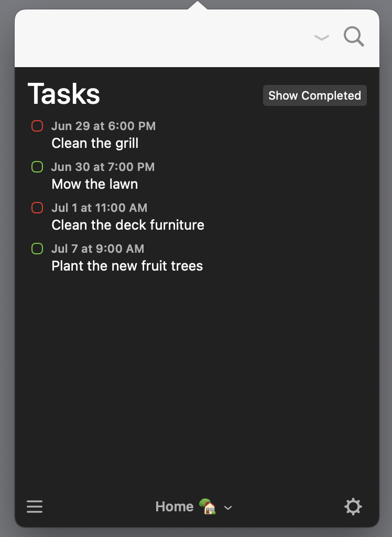This screenshot has height=537, width=392.
Task: Open the hamburger menu icon
Action: [35, 507]
